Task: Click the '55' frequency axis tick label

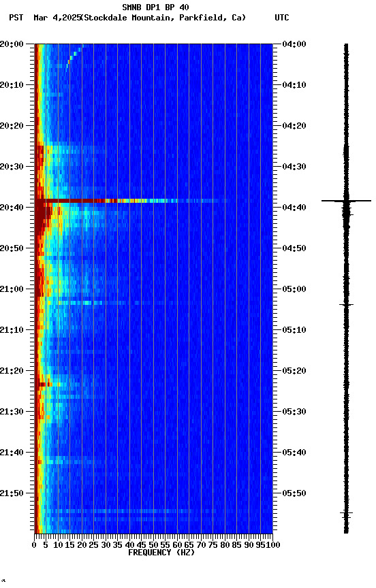Action: coord(165,545)
